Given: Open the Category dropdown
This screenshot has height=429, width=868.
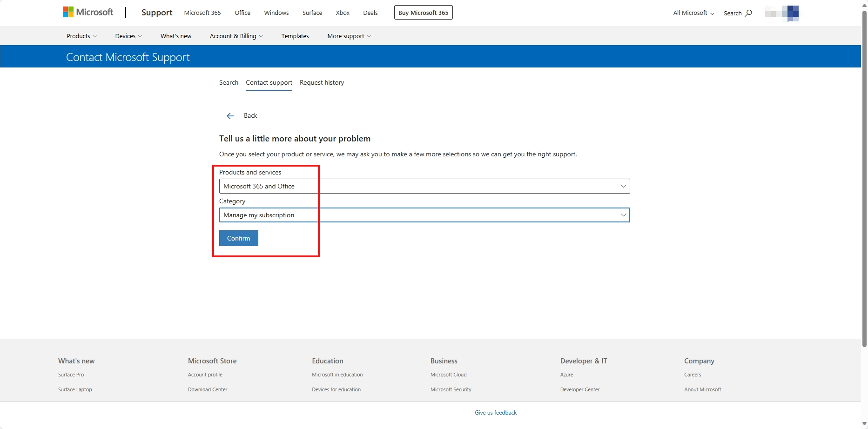Looking at the screenshot, I should coord(424,215).
